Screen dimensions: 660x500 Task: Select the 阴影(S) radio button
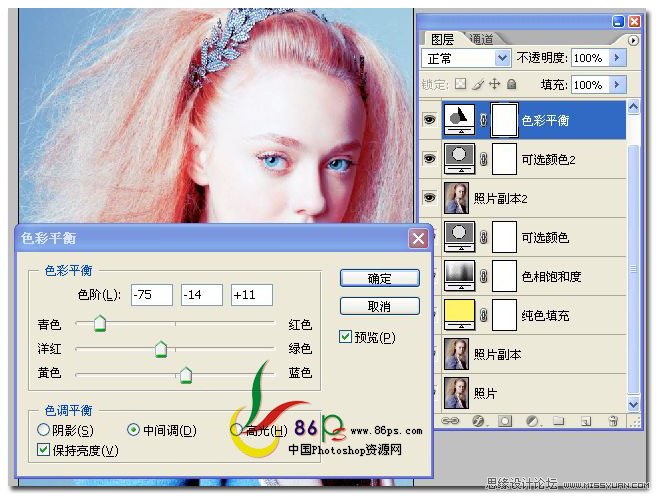[43, 430]
